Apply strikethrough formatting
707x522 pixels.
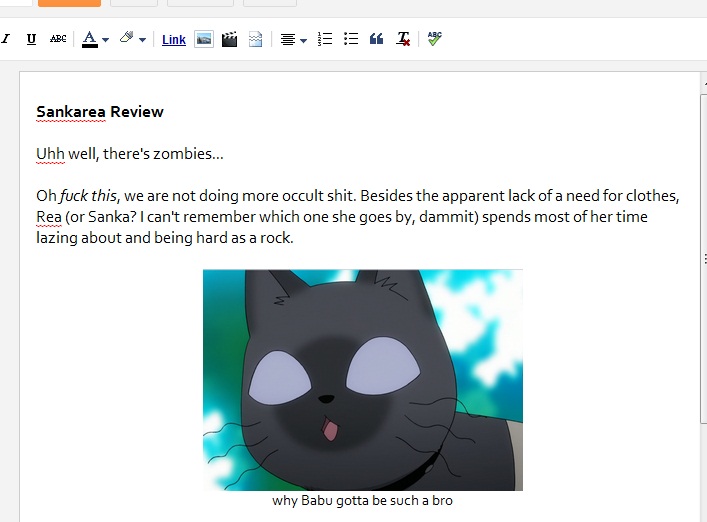[x=58, y=39]
